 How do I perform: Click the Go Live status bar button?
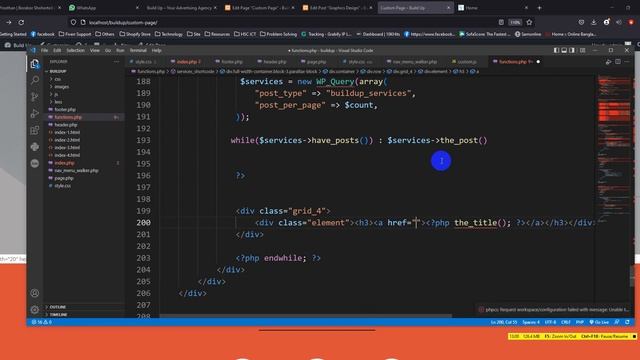click(599, 322)
